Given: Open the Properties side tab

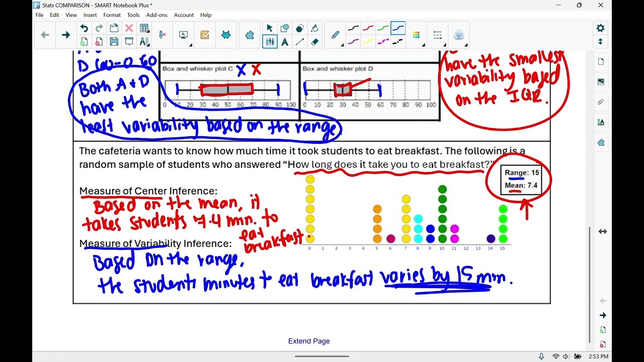Looking at the screenshot, I should click(601, 122).
